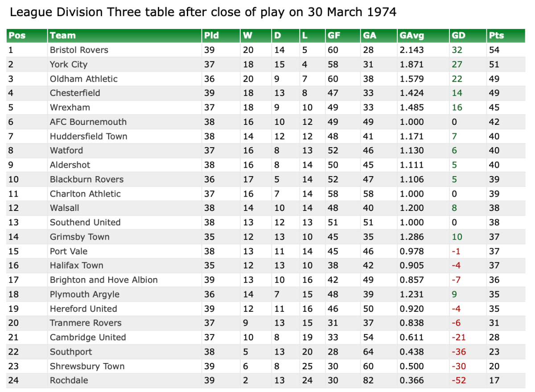Click the table title heading text
The height and width of the screenshot is (392, 535).
(x=203, y=12)
